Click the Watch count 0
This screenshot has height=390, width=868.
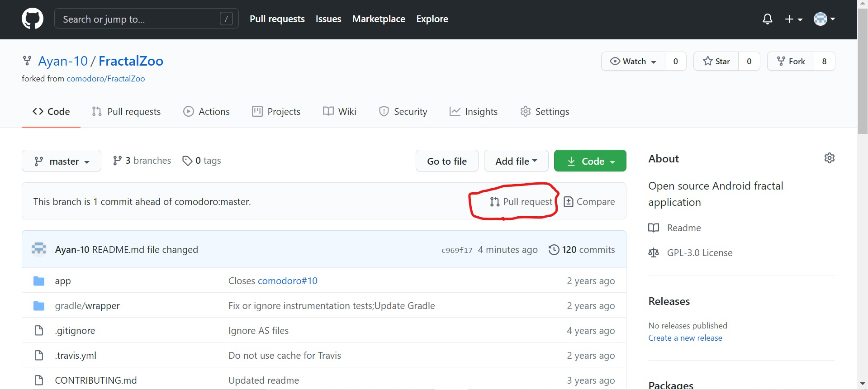click(676, 61)
